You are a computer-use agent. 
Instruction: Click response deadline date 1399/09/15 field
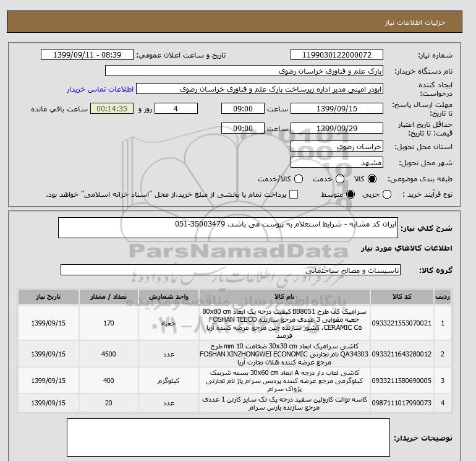337,108
